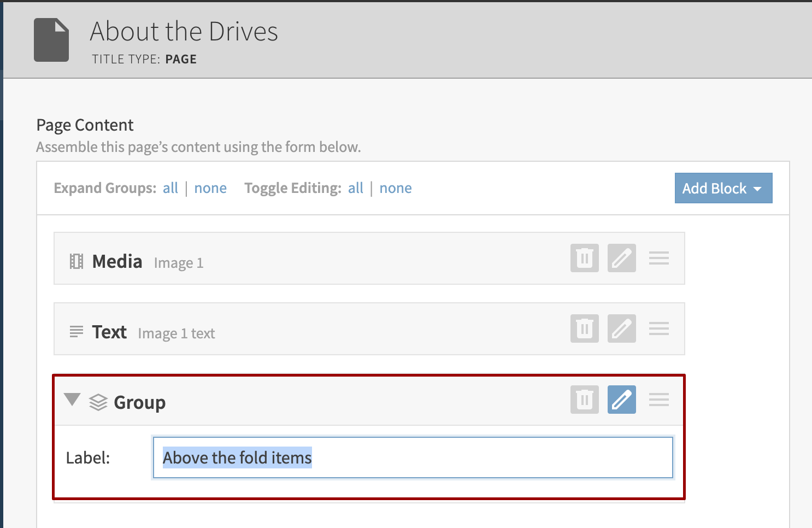This screenshot has width=812, height=528.
Task: Expand all groups via 'all' link
Action: coord(170,188)
